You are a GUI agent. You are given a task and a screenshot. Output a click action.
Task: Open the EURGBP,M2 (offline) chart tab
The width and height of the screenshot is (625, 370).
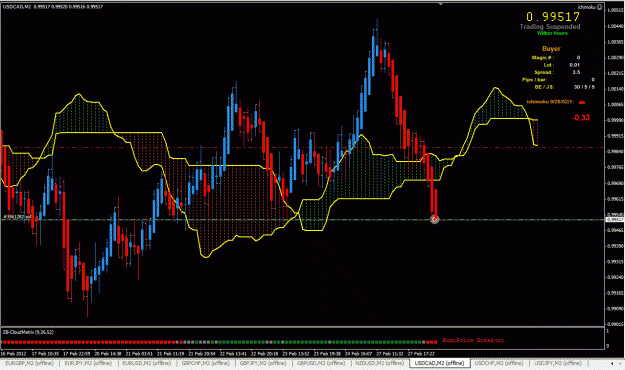(x=29, y=363)
